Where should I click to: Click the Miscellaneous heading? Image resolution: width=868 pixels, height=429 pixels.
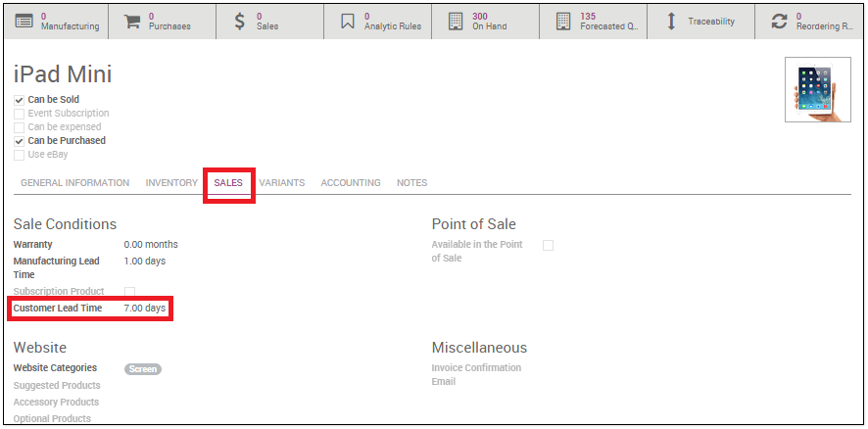479,348
